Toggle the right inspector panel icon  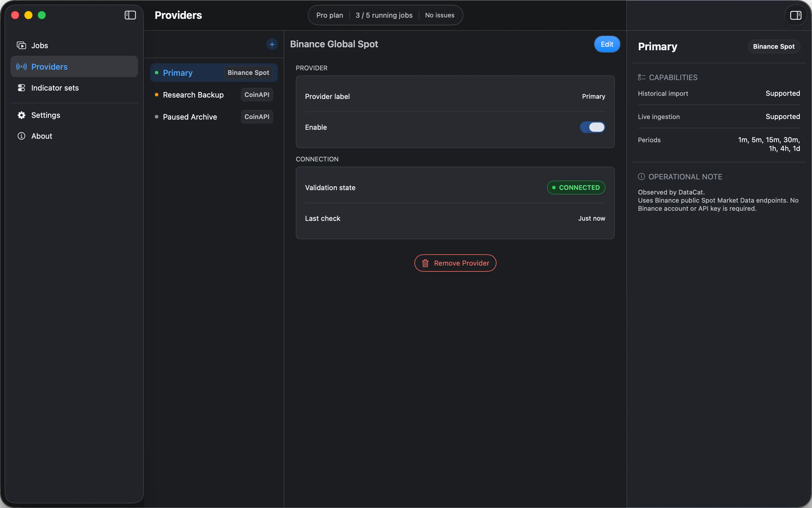click(795, 15)
